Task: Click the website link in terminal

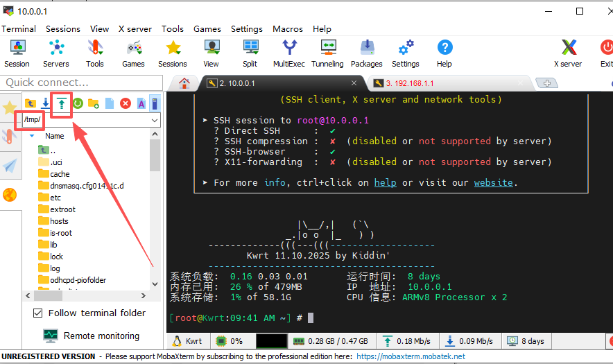Action: (x=493, y=182)
